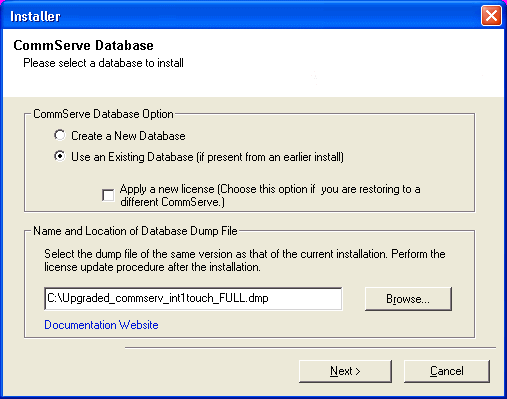
Task: Click the 'Select the dump file' instruction text
Action: coord(245,260)
